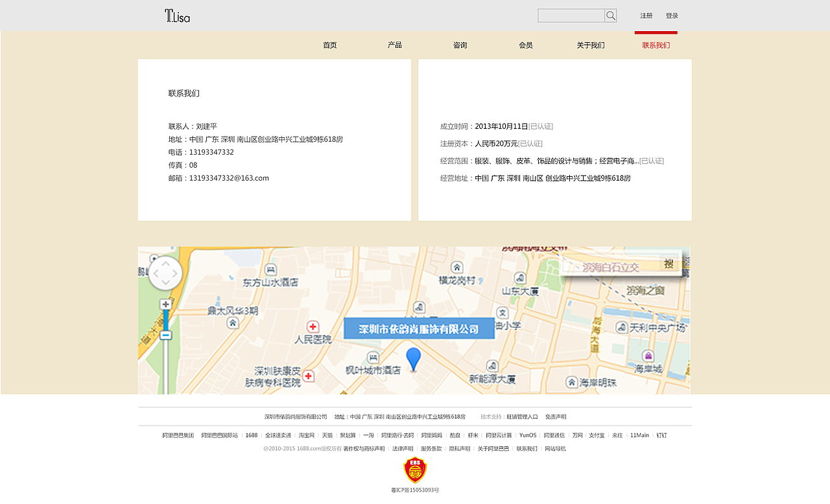Click the 天利中央广场 building icon on map

click(x=621, y=328)
